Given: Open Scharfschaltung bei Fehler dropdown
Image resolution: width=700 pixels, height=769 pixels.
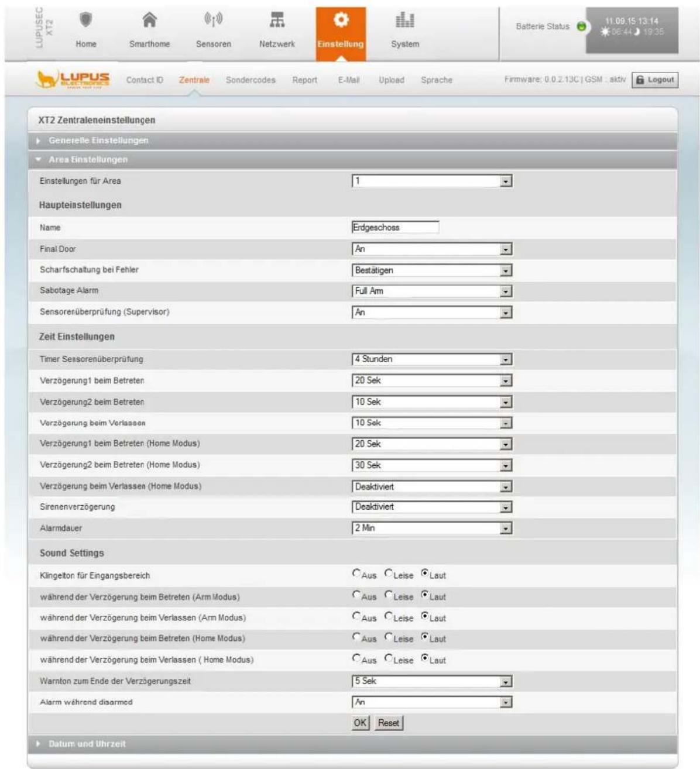Looking at the screenshot, I should pyautogui.click(x=432, y=270).
